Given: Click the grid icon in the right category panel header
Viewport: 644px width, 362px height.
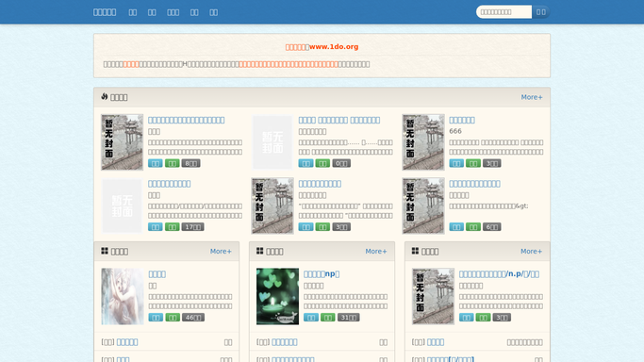Looking at the screenshot, I should coord(415,251).
